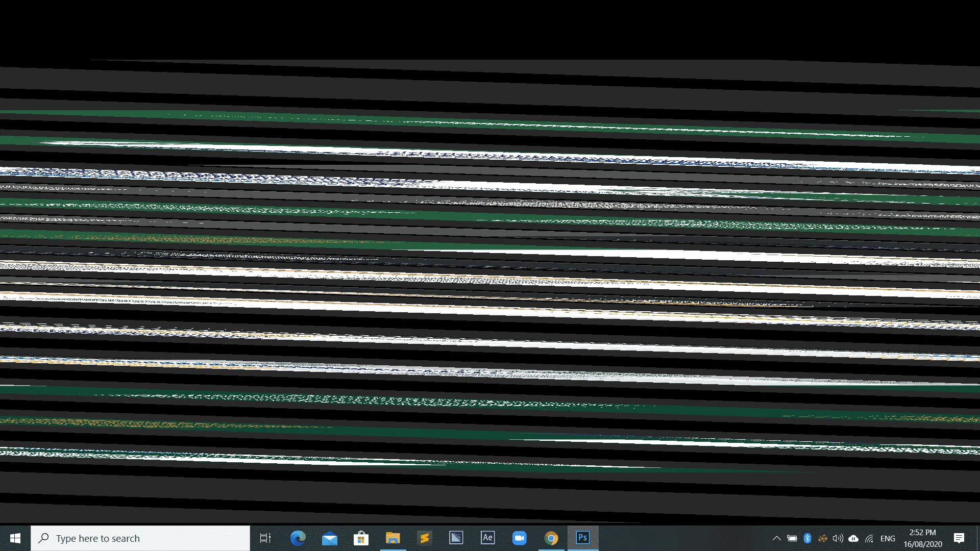Check the battery status tray icon
The image size is (980, 551).
click(x=792, y=538)
